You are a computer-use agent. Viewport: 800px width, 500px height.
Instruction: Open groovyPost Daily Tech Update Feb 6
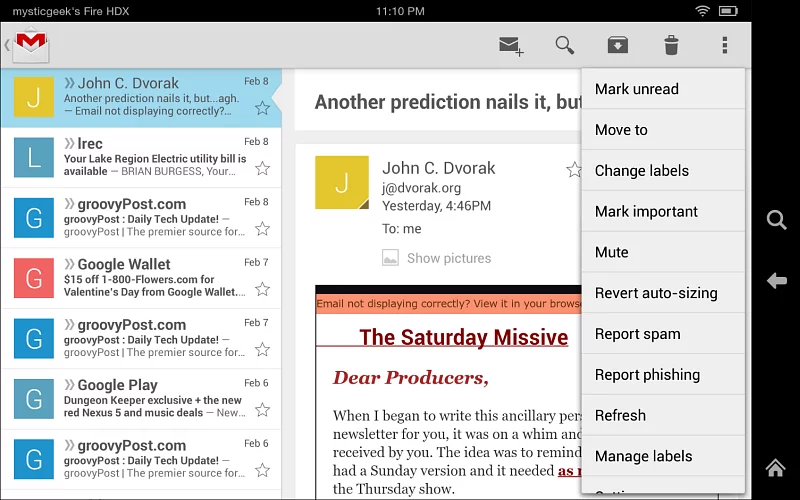click(x=141, y=459)
